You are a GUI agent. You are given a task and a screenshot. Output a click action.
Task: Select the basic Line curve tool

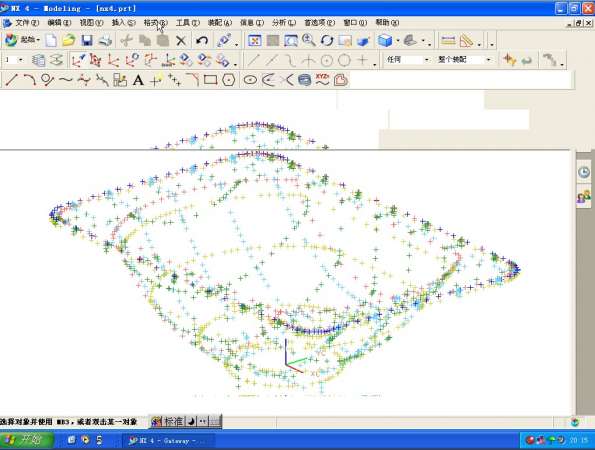click(x=12, y=80)
